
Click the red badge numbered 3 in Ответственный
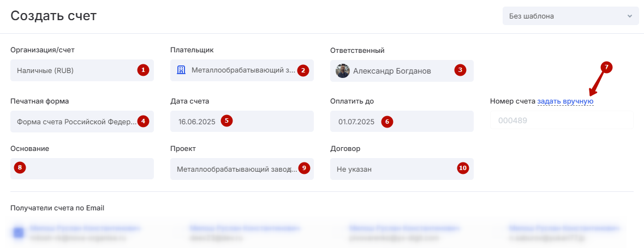coord(460,70)
